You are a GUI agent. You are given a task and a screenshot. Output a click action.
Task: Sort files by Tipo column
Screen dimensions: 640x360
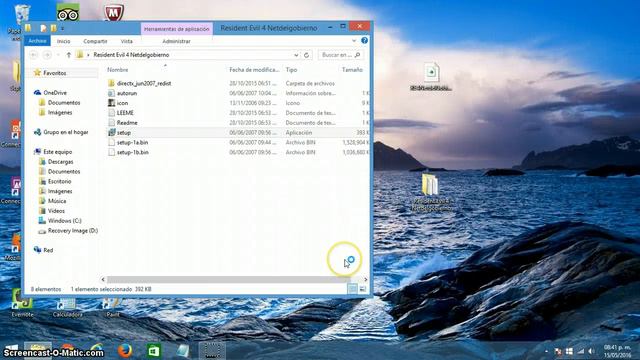coord(291,70)
